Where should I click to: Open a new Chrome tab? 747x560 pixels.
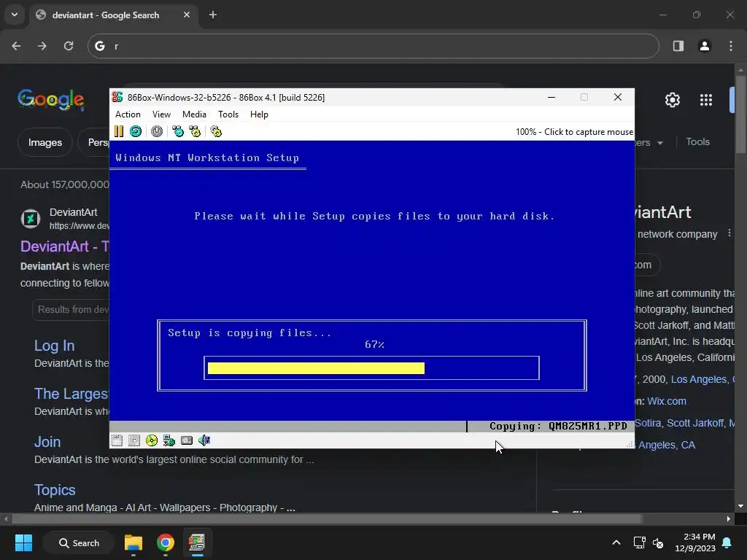[213, 15]
